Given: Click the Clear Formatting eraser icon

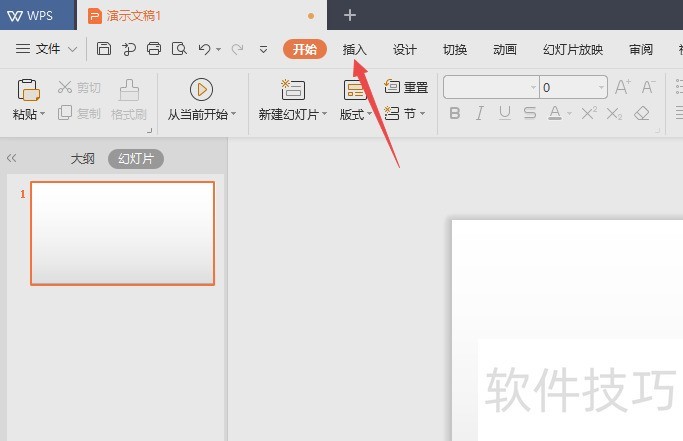Looking at the screenshot, I should tap(642, 114).
